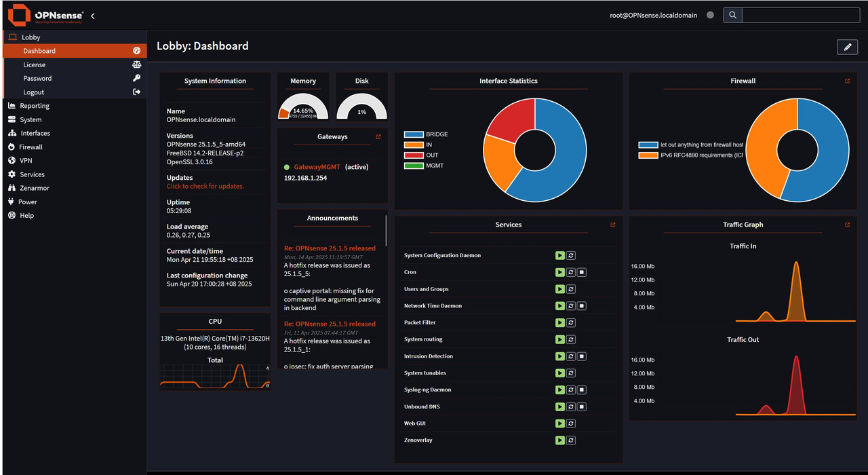Click the uptime value 05:29:08
The image size is (868, 475).
click(179, 210)
